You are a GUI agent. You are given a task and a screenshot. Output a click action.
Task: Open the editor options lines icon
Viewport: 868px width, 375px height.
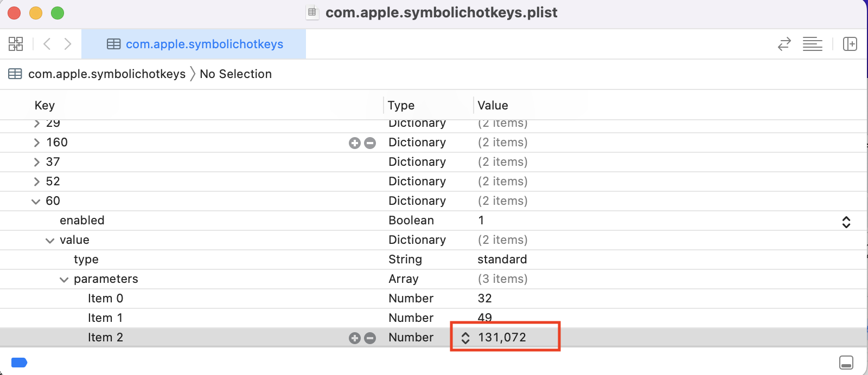[x=813, y=44]
